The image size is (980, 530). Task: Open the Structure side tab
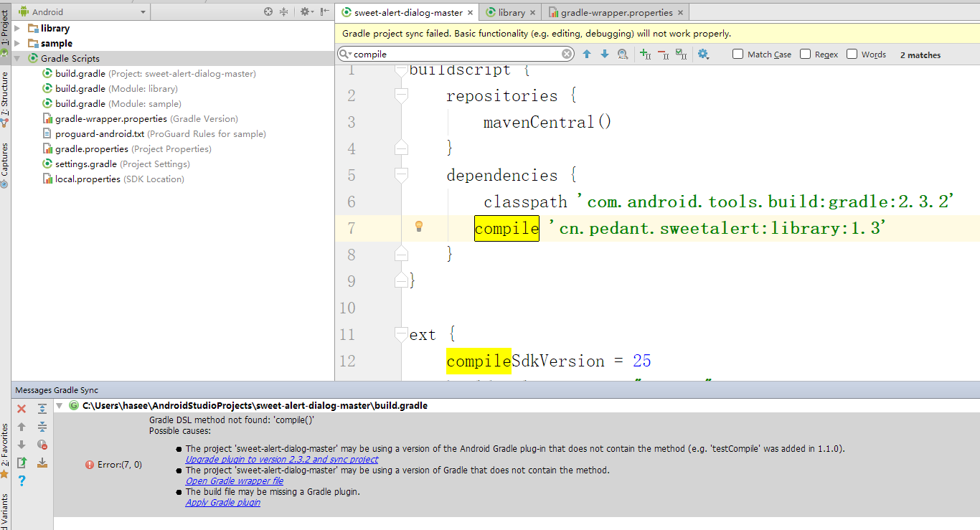pos(5,98)
